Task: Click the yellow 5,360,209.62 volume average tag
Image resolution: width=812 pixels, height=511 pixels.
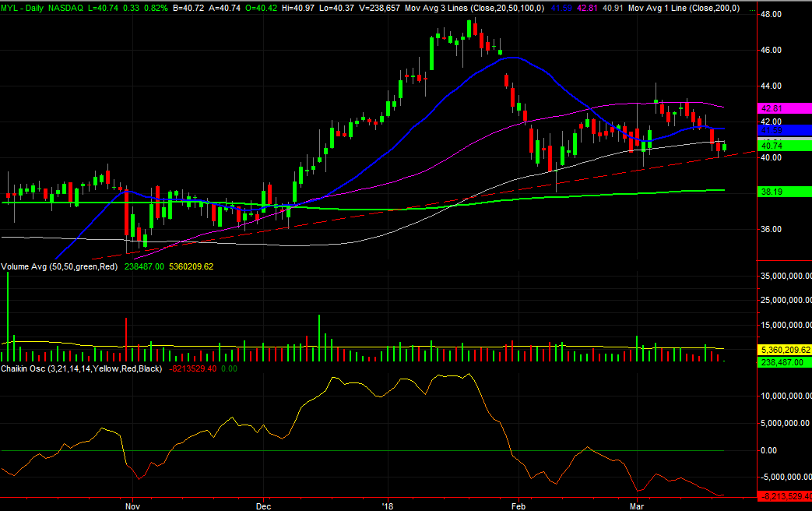Action: click(785, 351)
